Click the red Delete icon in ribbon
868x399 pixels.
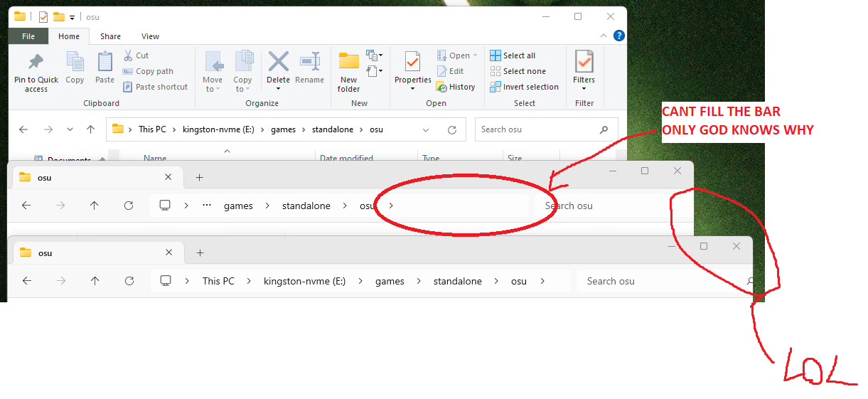[x=278, y=62]
